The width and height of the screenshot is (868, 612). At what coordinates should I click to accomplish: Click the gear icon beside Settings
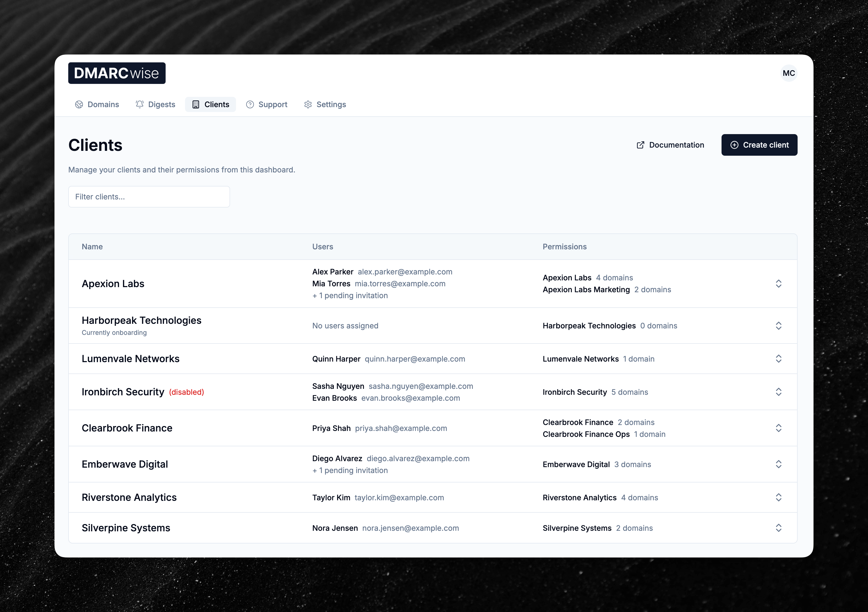tap(308, 104)
